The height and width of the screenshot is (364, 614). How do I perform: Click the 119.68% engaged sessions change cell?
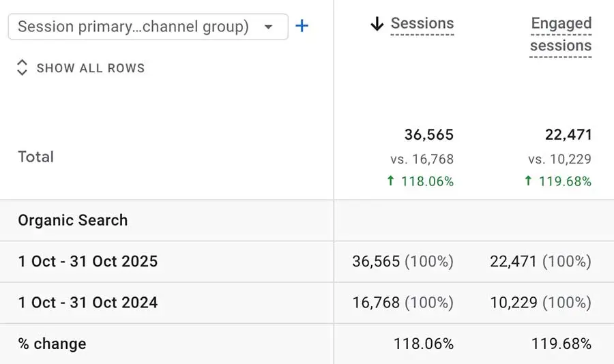point(561,344)
